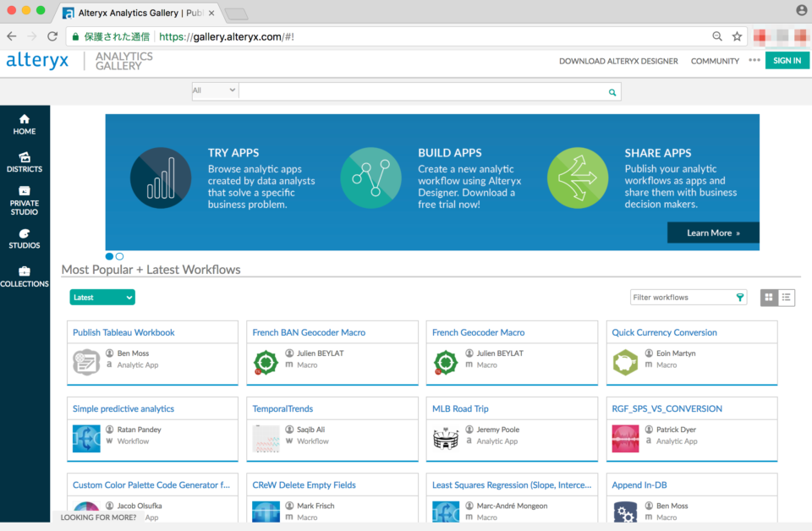The height and width of the screenshot is (531, 812).
Task: Select the second carousel slide indicator dot
Action: coord(119,255)
